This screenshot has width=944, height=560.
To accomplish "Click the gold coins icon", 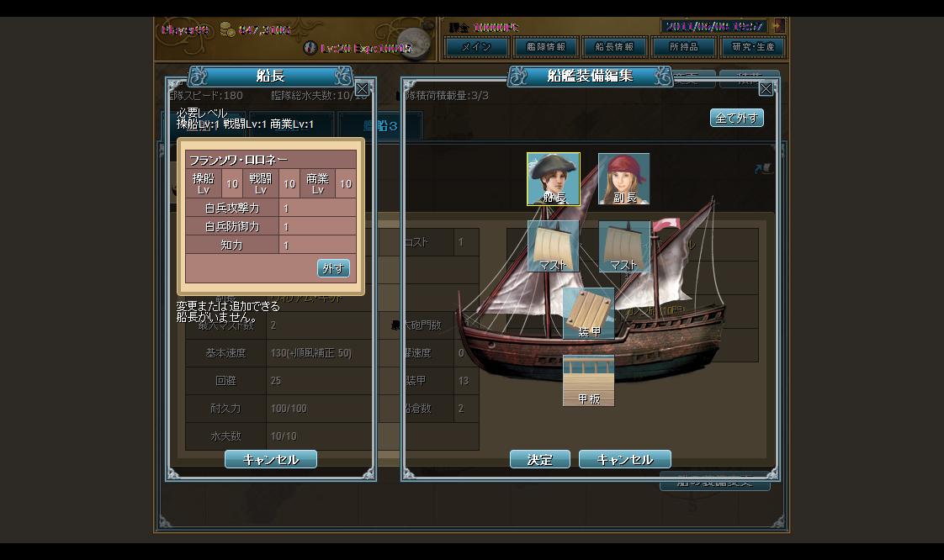I will [x=227, y=29].
